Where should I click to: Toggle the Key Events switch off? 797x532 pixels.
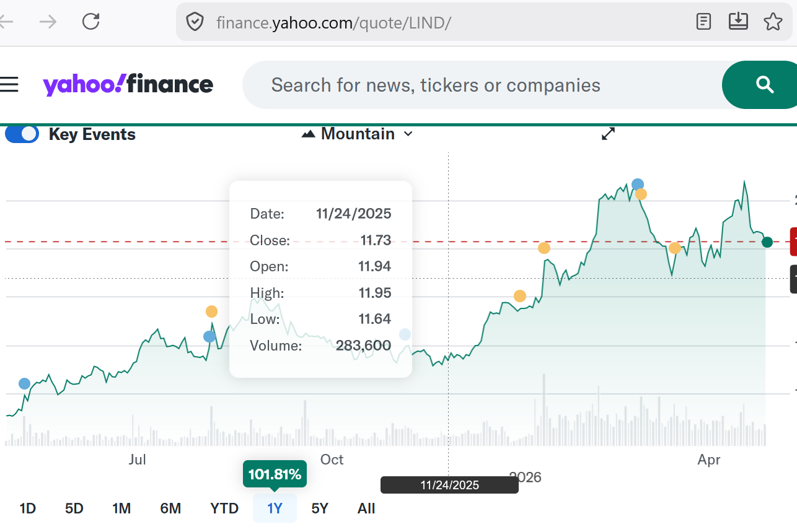22,134
